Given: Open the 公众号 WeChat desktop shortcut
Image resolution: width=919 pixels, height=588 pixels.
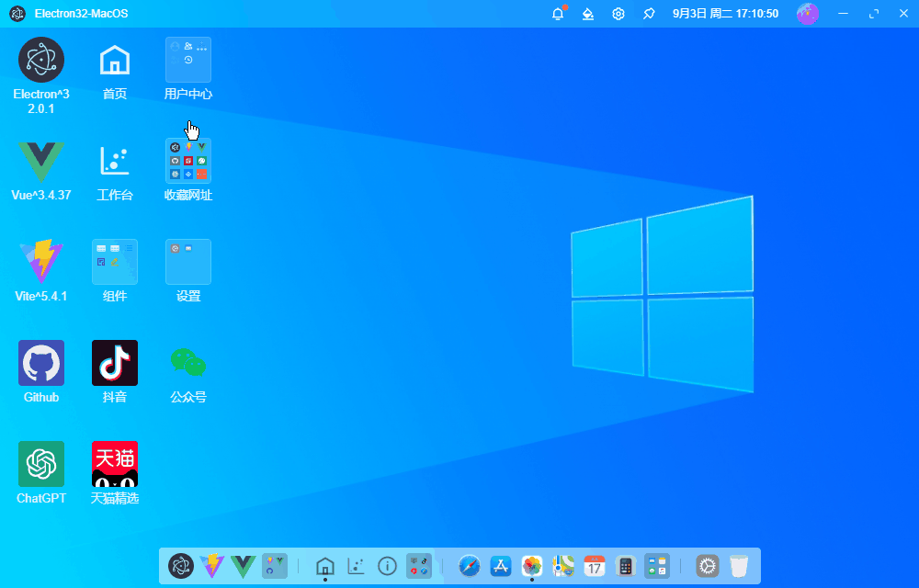Looking at the screenshot, I should coord(188,363).
